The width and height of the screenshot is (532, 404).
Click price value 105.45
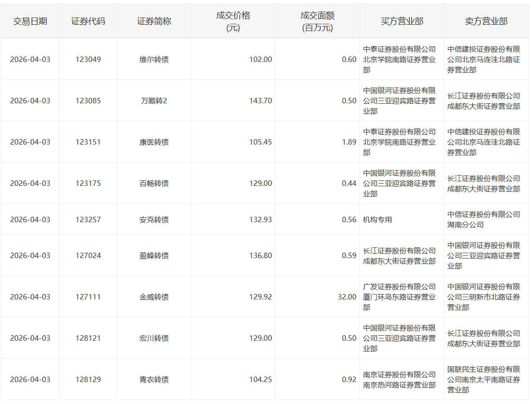261,142
